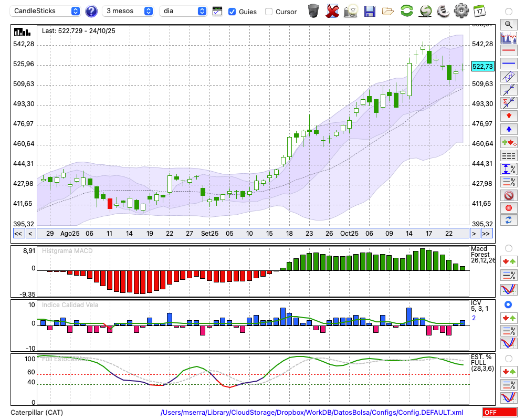Select the red horizontal line tool
Screen dimensions: 525x420
pos(508,51)
